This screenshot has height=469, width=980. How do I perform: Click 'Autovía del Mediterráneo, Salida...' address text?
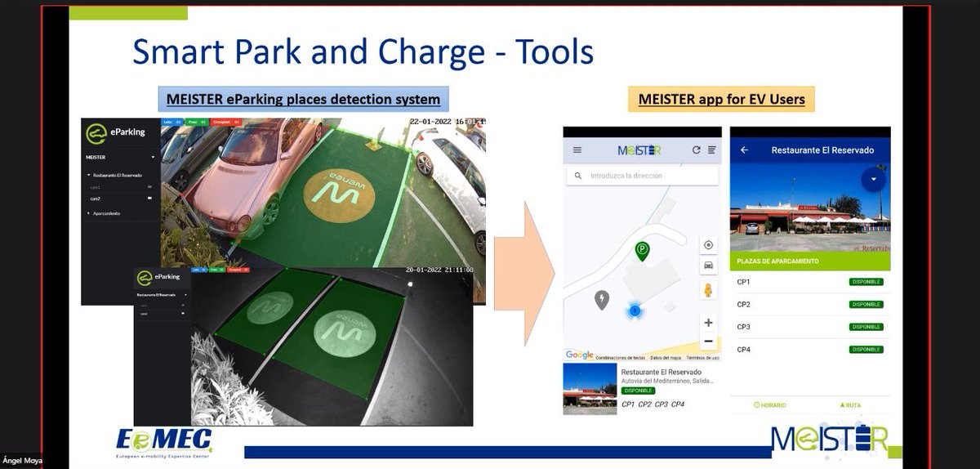coord(667,381)
